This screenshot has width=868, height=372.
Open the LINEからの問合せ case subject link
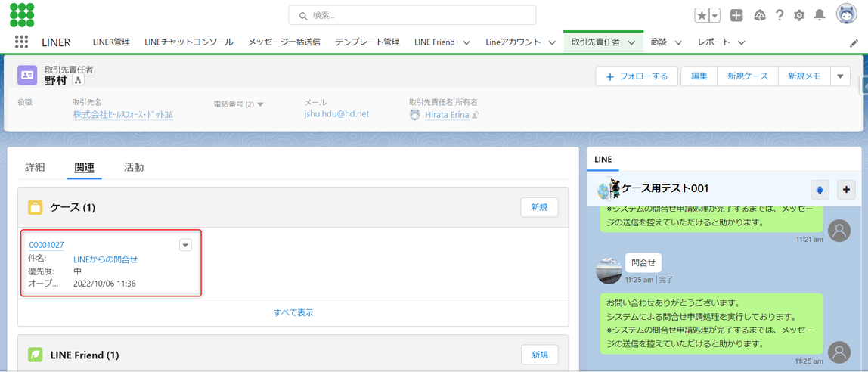[x=106, y=259]
